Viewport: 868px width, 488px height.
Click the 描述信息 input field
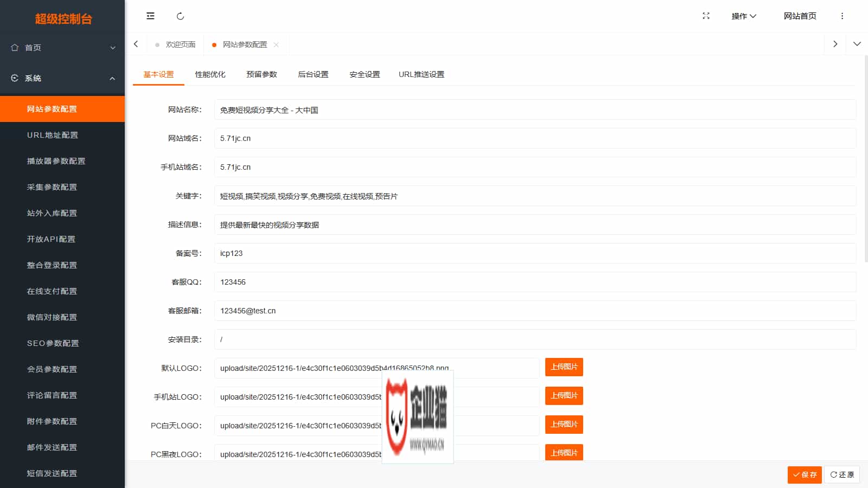pyautogui.click(x=535, y=224)
